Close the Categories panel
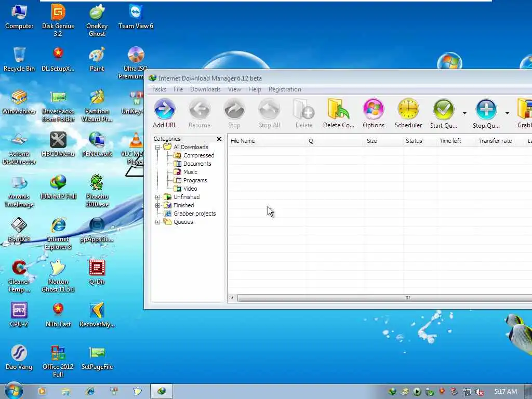This screenshot has width=532, height=399. coord(219,139)
